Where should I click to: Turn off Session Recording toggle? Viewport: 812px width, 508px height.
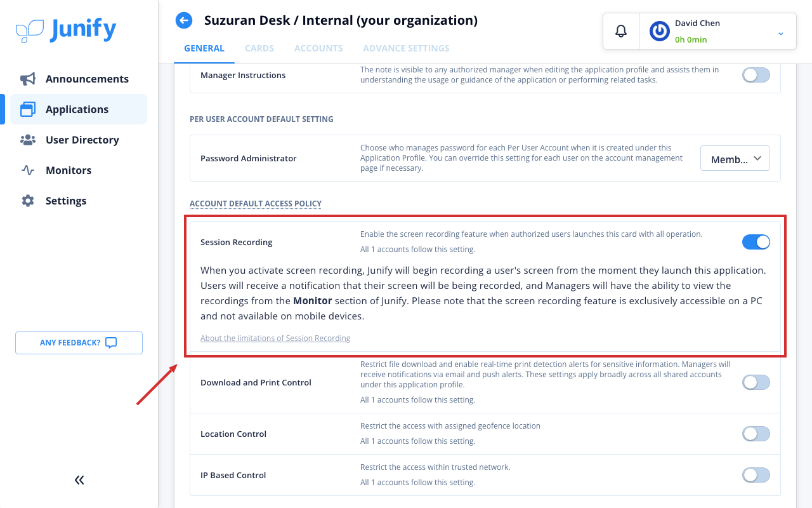click(x=756, y=242)
